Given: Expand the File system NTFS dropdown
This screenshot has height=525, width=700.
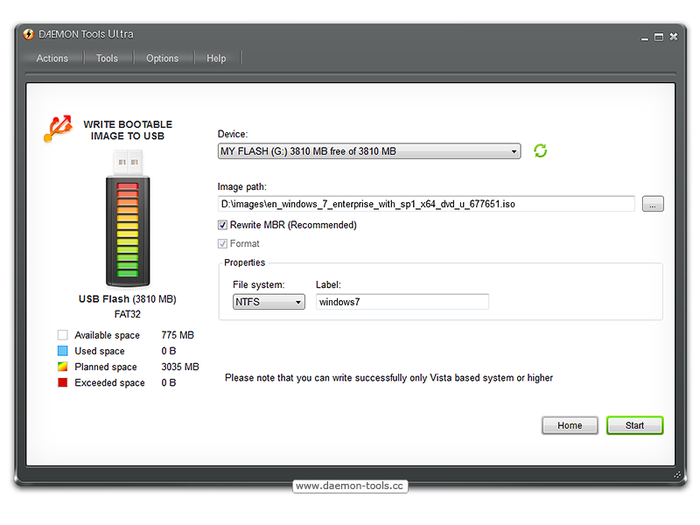Looking at the screenshot, I should click(269, 302).
